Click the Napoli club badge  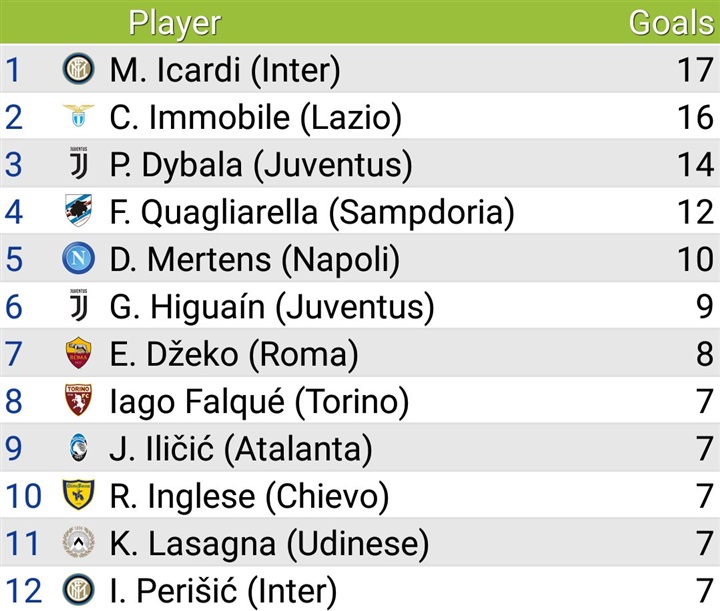coord(78,259)
